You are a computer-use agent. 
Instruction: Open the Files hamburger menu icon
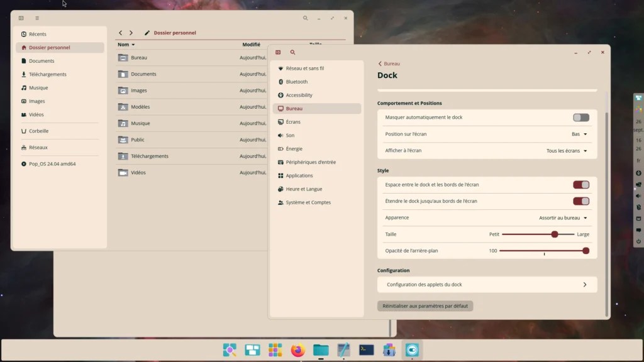[x=37, y=18]
